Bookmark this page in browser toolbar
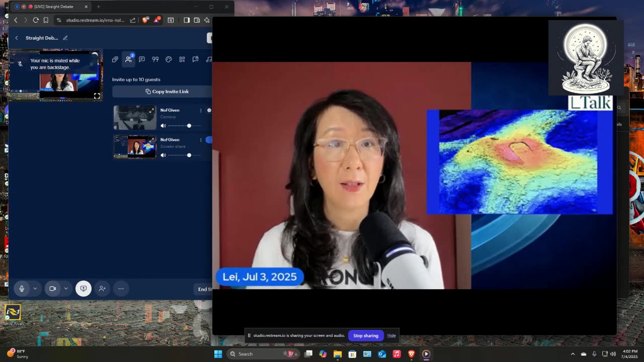 [x=46, y=20]
